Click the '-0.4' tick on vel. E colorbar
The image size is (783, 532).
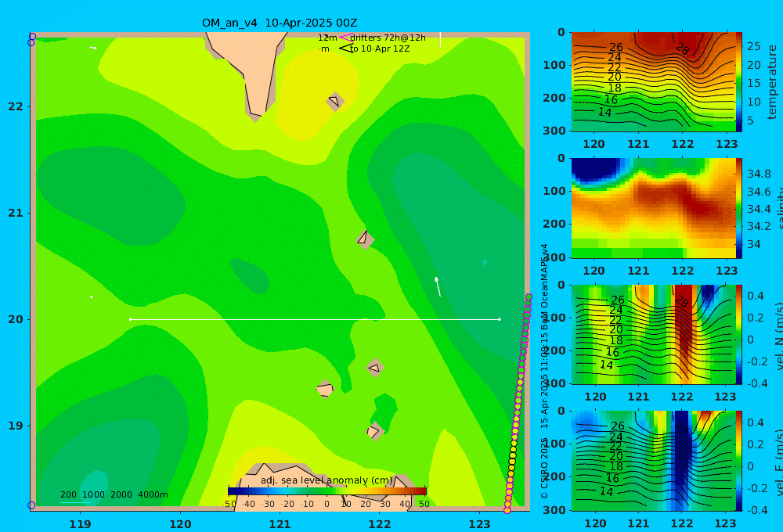pos(756,509)
